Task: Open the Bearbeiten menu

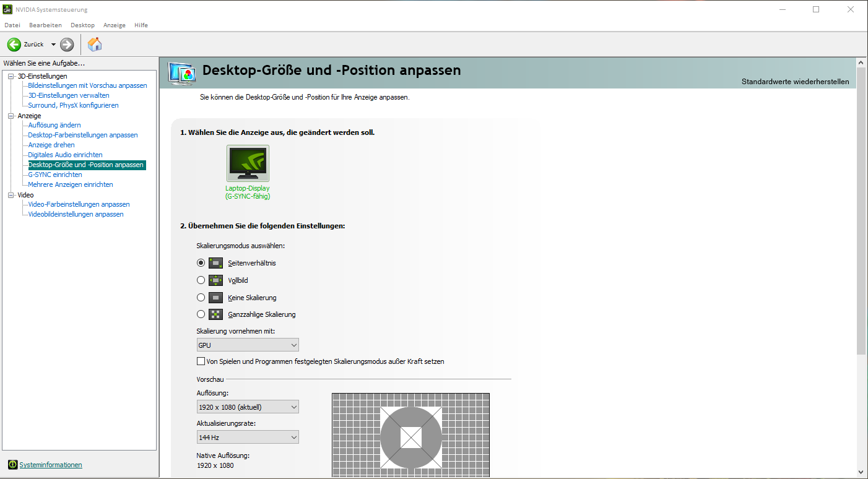Action: tap(45, 25)
